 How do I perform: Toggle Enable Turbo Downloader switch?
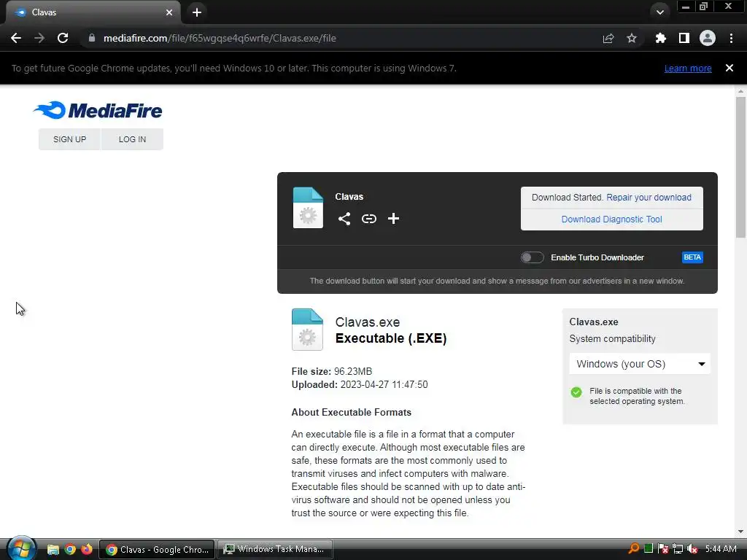pos(532,257)
